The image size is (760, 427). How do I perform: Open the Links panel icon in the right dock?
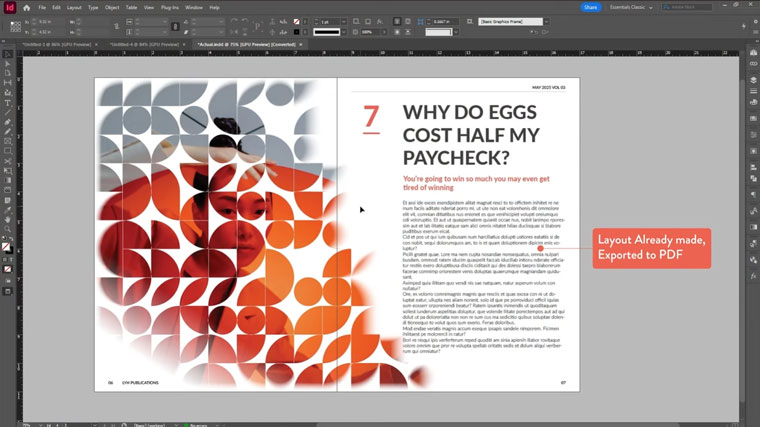coord(753,63)
